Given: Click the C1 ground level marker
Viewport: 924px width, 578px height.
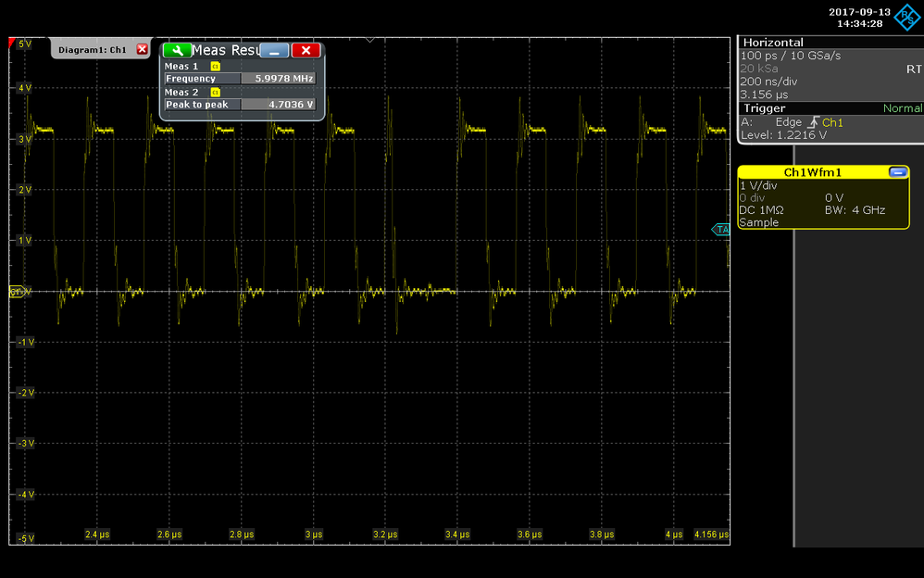Looking at the screenshot, I should (x=17, y=292).
